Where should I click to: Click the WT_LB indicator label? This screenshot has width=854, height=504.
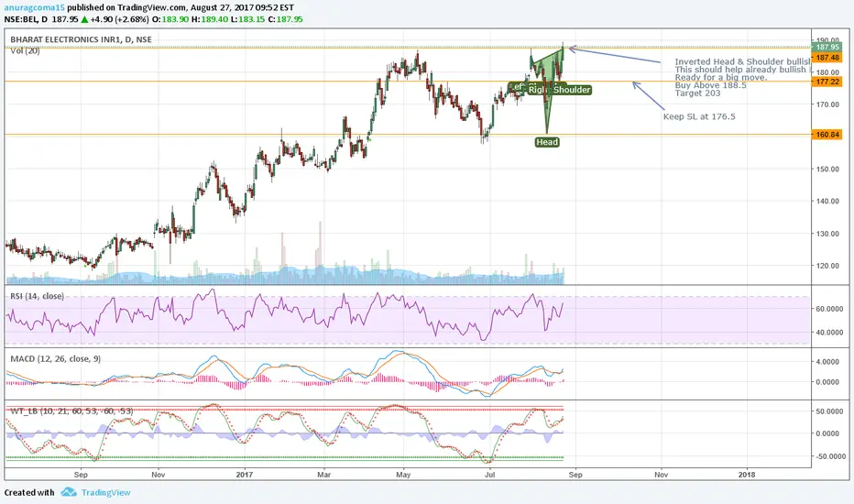tap(71, 411)
